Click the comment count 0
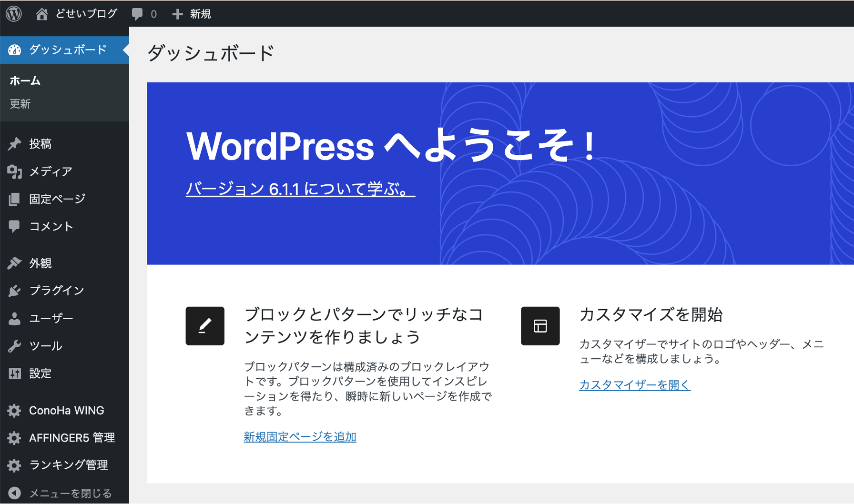Screen dimensions: 854x504 [x=153, y=14]
